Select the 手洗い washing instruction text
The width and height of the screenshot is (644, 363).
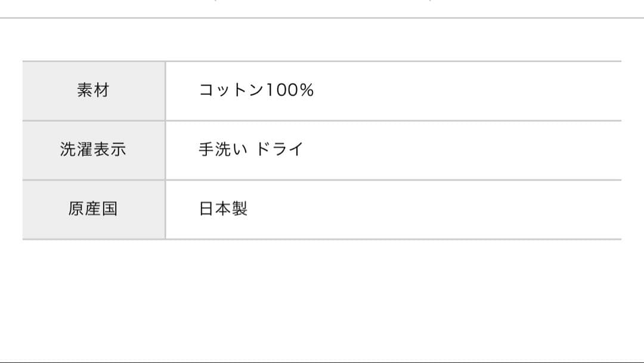coord(222,150)
